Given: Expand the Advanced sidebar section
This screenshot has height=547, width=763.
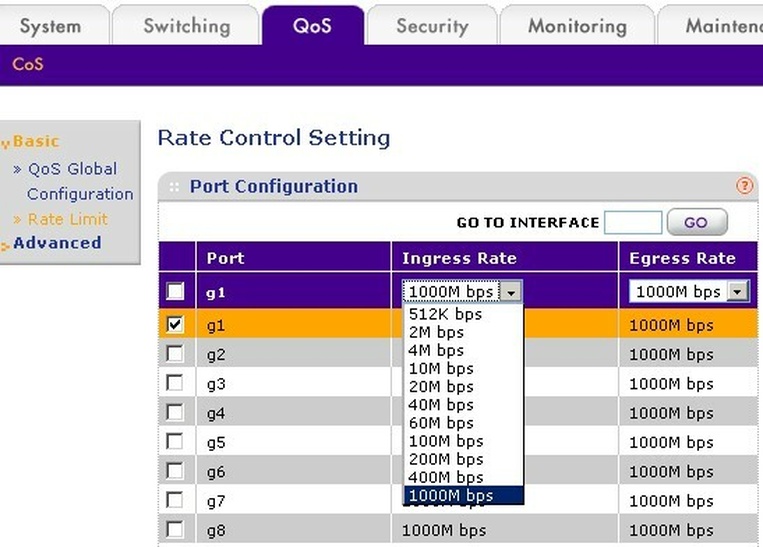Looking at the screenshot, I should (x=57, y=243).
